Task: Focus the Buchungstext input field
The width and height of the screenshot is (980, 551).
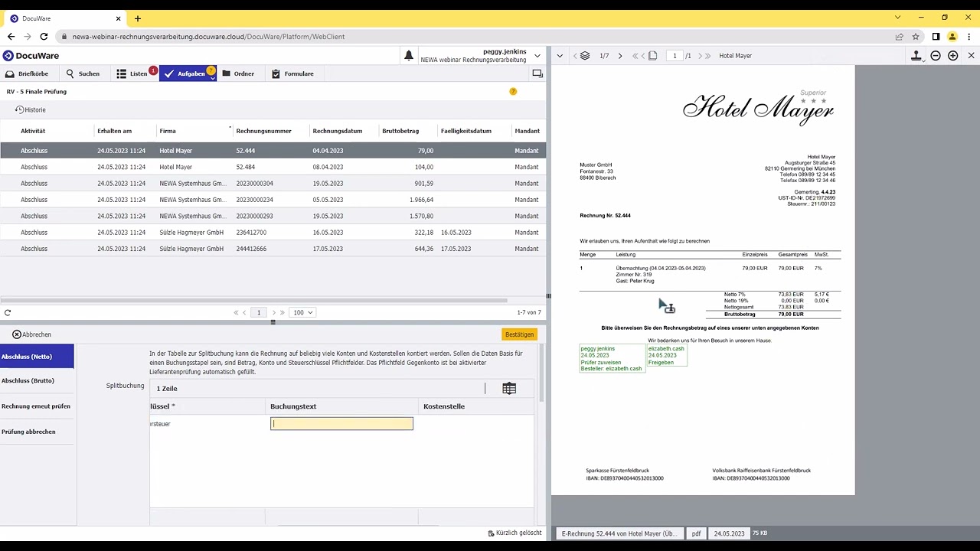Action: pos(341,424)
